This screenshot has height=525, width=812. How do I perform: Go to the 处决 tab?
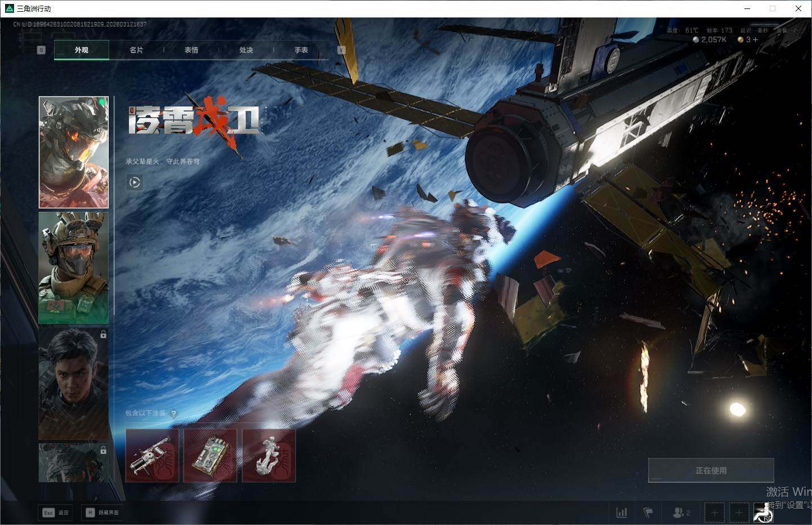point(246,50)
